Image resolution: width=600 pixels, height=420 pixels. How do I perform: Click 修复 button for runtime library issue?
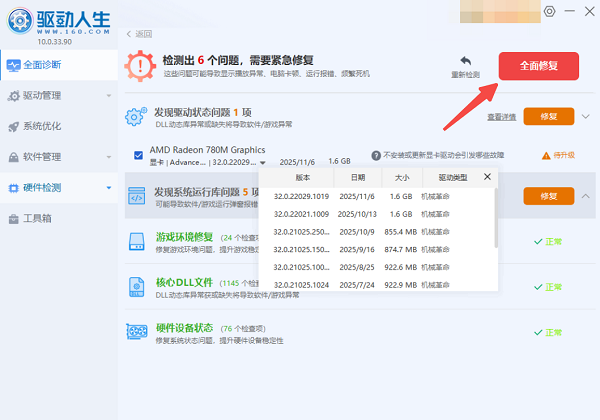coord(549,196)
